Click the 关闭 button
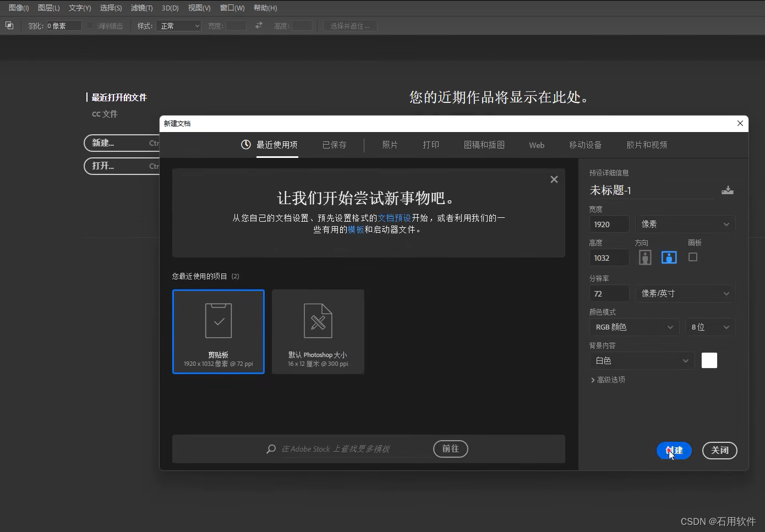765x532 pixels. point(720,451)
